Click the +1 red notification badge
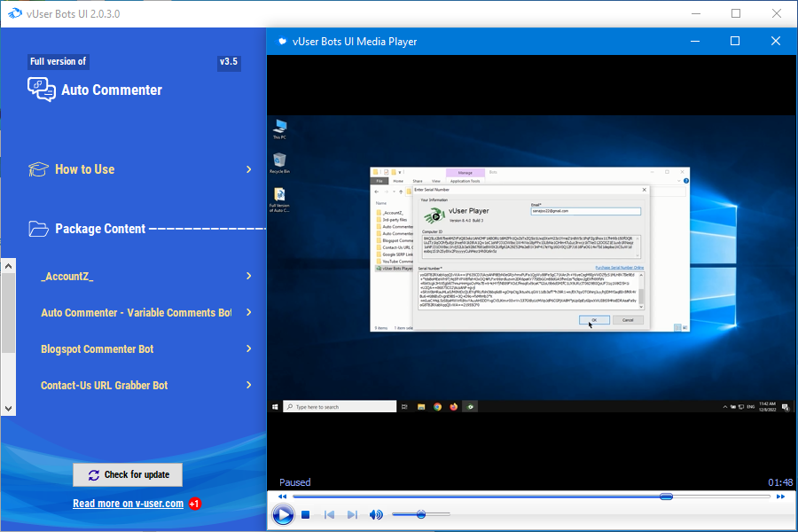Image resolution: width=798 pixels, height=532 pixels. (x=194, y=504)
